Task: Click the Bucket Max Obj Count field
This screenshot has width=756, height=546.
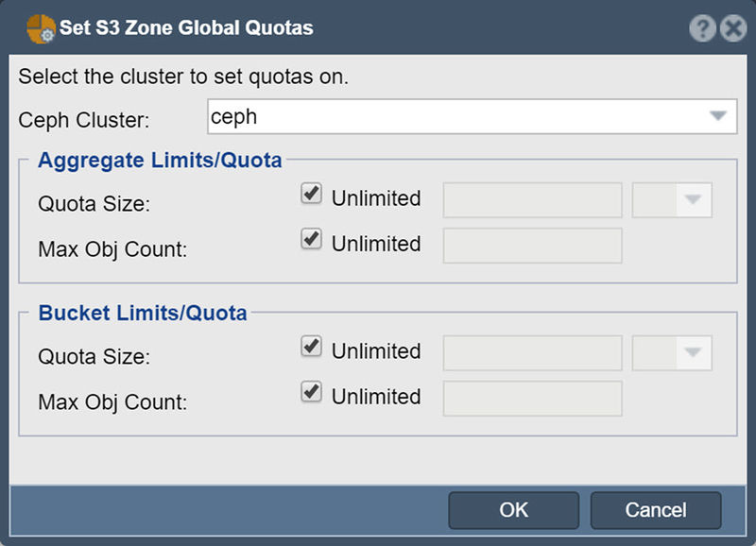Action: click(x=532, y=398)
